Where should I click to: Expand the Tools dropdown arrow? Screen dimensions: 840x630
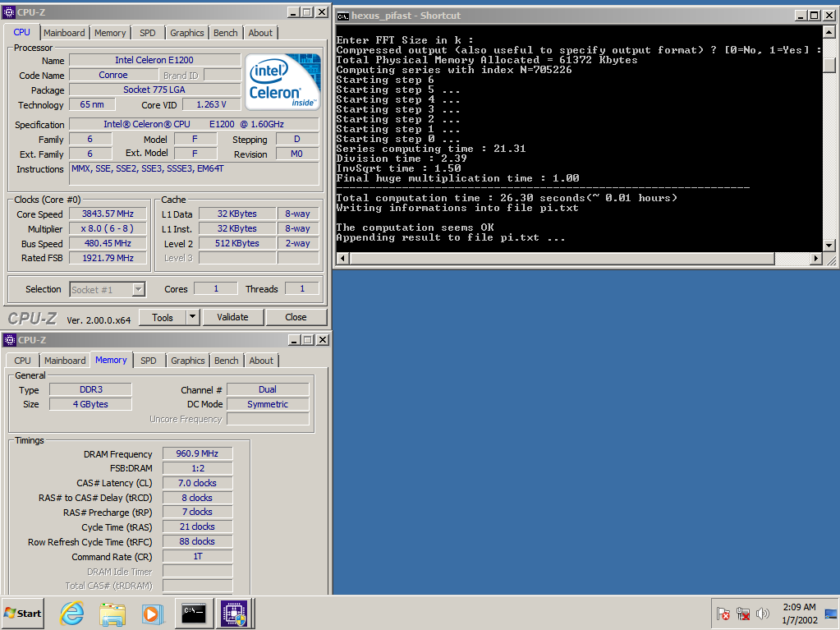193,318
